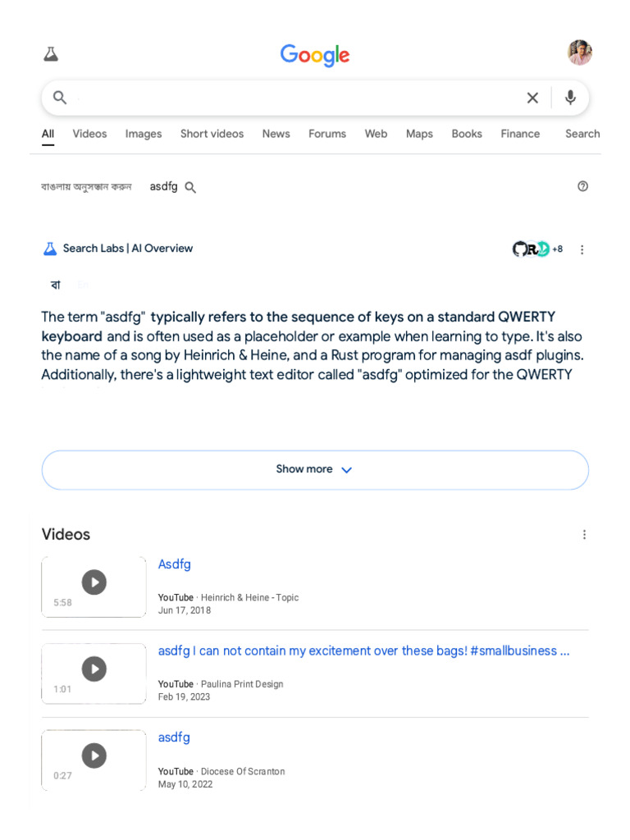Expand AI Overview with Show more

pyautogui.click(x=315, y=470)
